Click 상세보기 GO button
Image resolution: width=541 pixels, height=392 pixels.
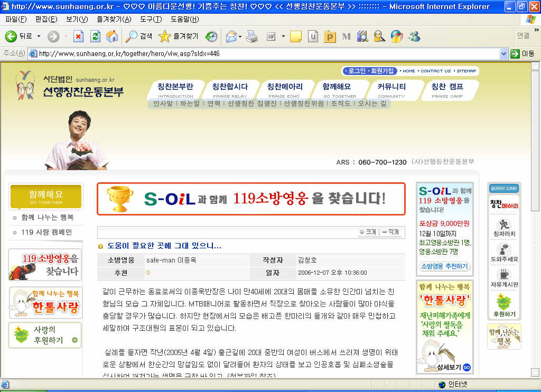point(454,367)
